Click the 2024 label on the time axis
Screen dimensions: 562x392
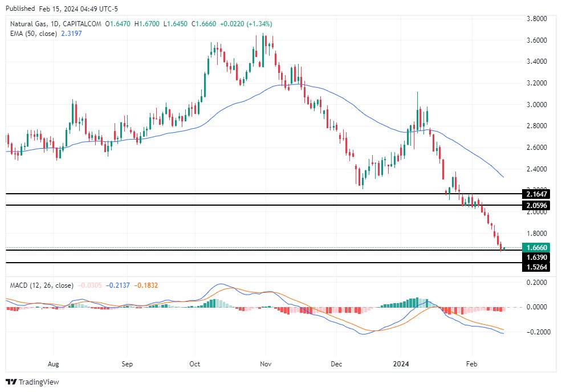click(401, 364)
